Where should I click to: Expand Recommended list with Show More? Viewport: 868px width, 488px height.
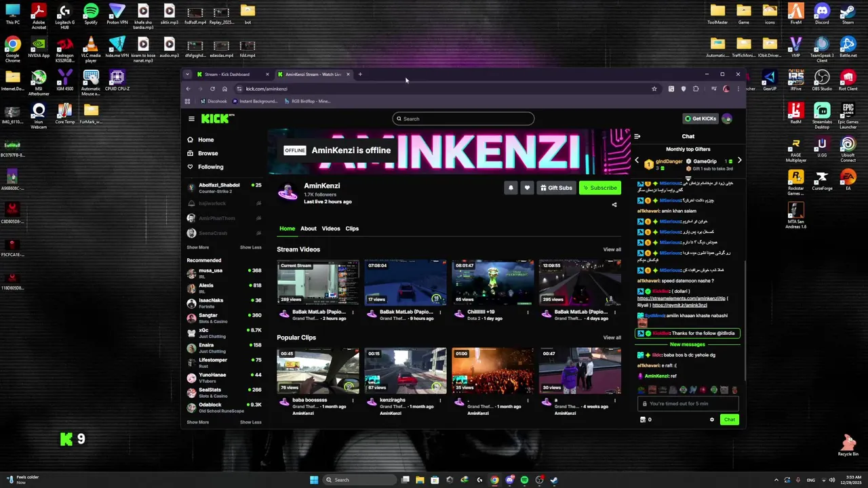point(198,422)
